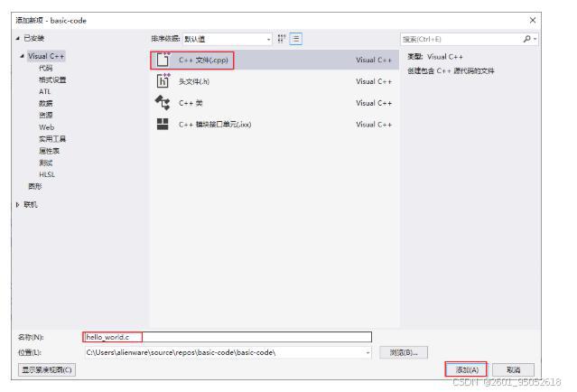577x392 pixels.
Task: Select the 图形 category
Action: point(35,186)
